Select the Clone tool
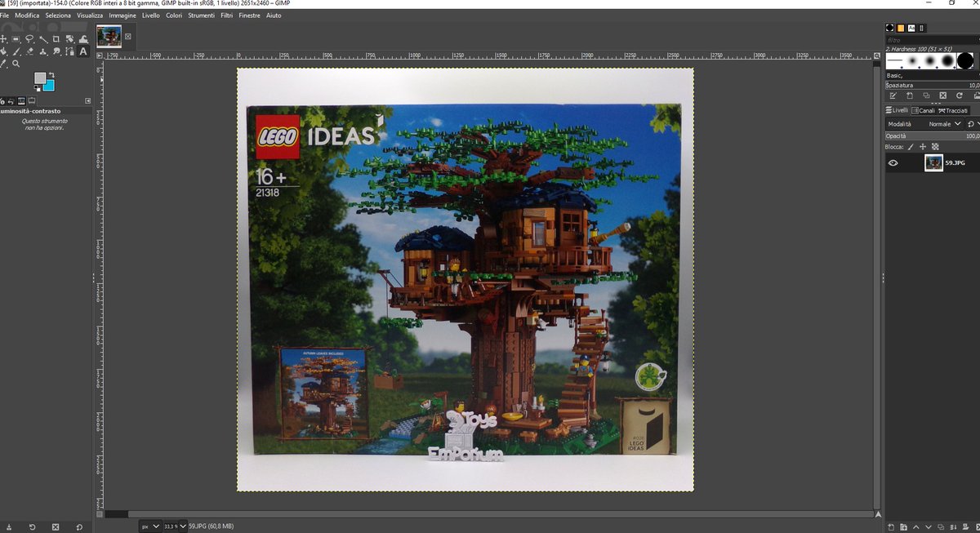Image resolution: width=980 pixels, height=533 pixels. [43, 51]
